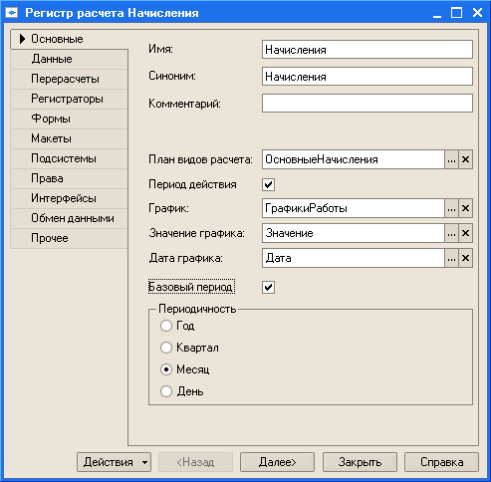Click the Закрыть button

tap(360, 462)
